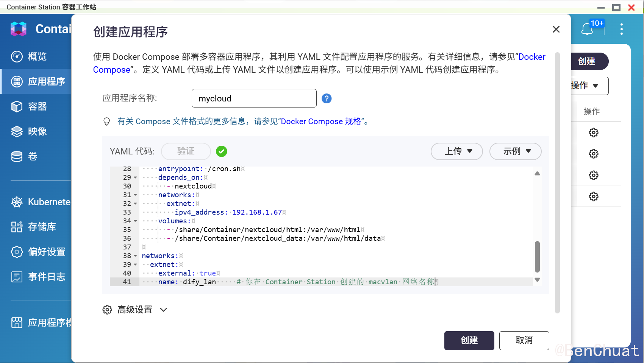Click the YAML editor scrollbar thumb
This screenshot has width=644, height=363.
pos(537,257)
